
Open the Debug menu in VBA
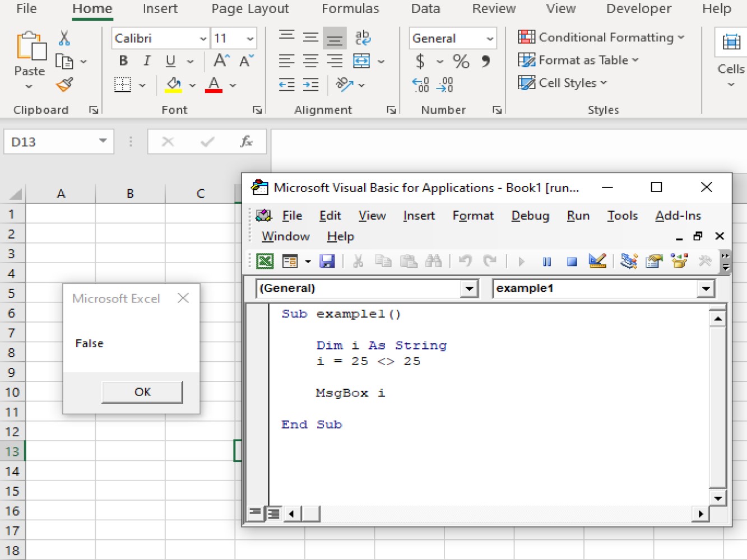(x=530, y=216)
